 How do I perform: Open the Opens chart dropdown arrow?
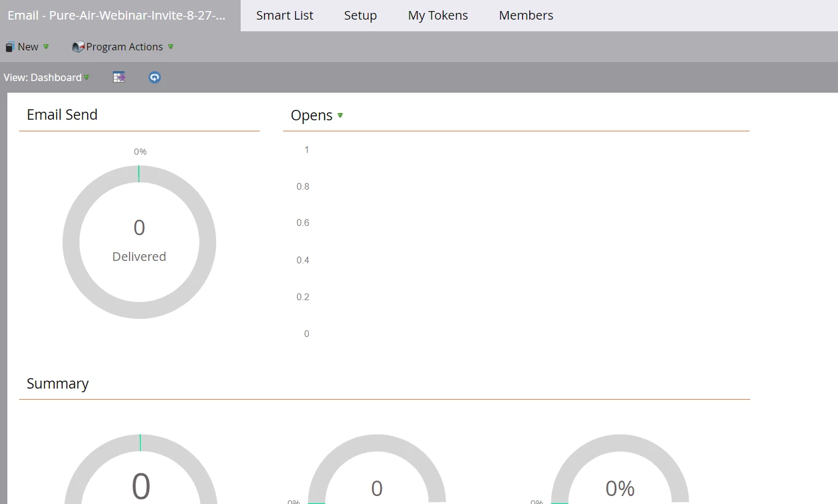[x=340, y=115]
